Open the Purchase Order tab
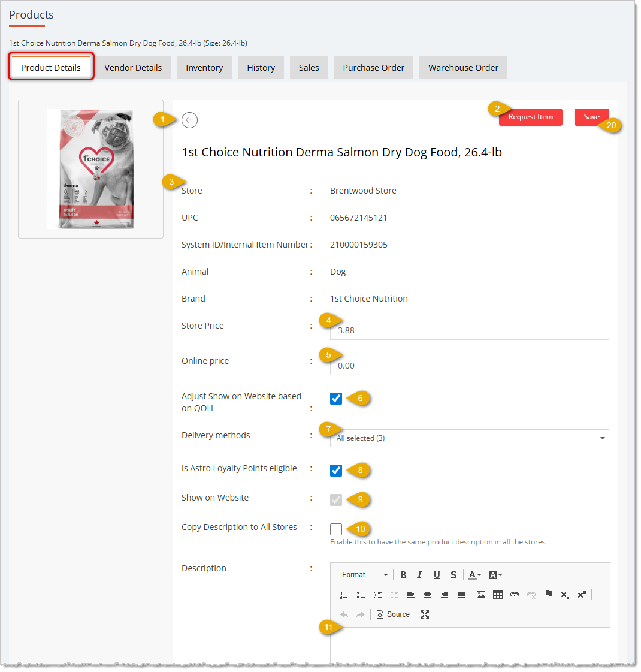 click(x=375, y=68)
